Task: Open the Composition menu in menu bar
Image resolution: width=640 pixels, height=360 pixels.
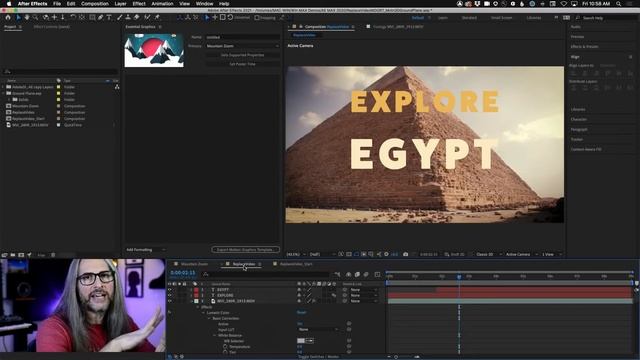Action: coord(95,4)
